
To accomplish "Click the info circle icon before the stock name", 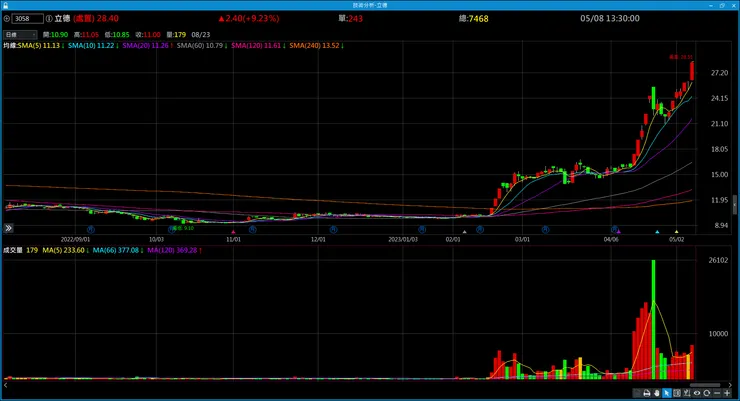I will [x=49, y=18].
